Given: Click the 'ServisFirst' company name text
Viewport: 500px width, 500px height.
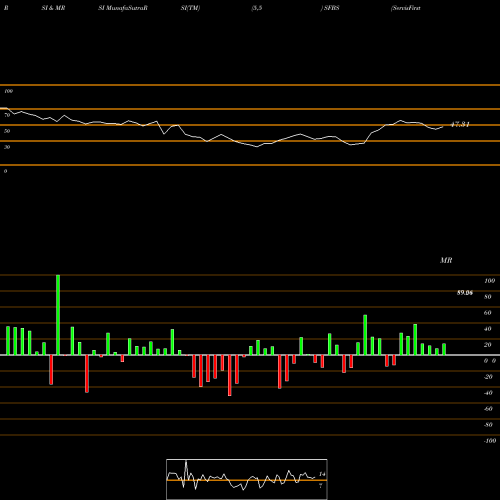Looking at the screenshot, I should (x=406, y=8).
